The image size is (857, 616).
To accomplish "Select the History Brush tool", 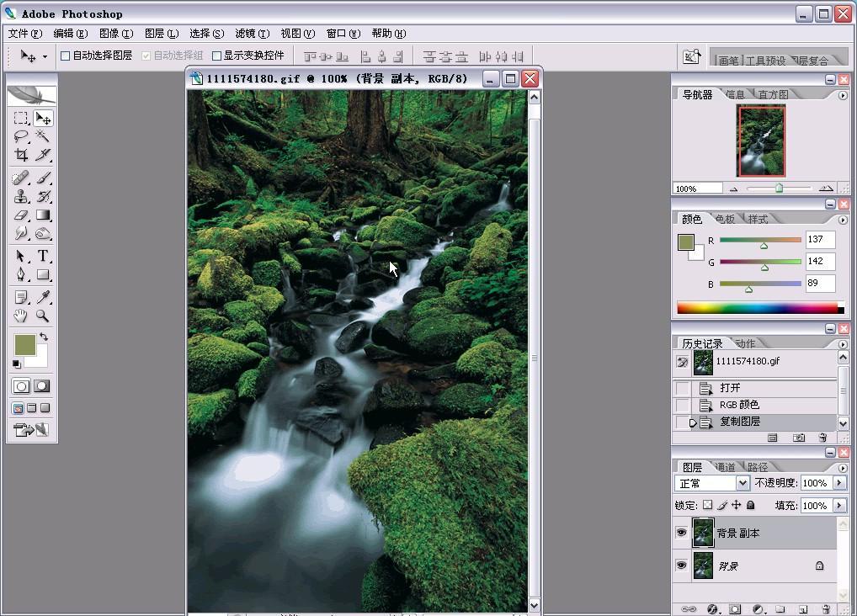I will [x=43, y=196].
